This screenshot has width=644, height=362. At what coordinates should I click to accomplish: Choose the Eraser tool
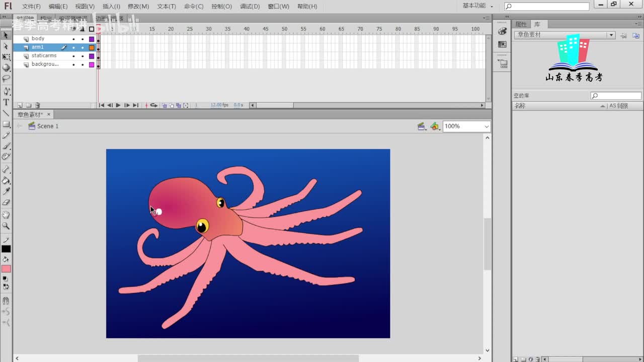click(x=6, y=203)
